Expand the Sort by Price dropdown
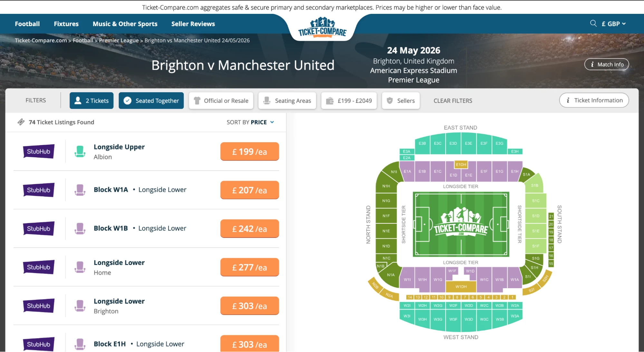 251,122
